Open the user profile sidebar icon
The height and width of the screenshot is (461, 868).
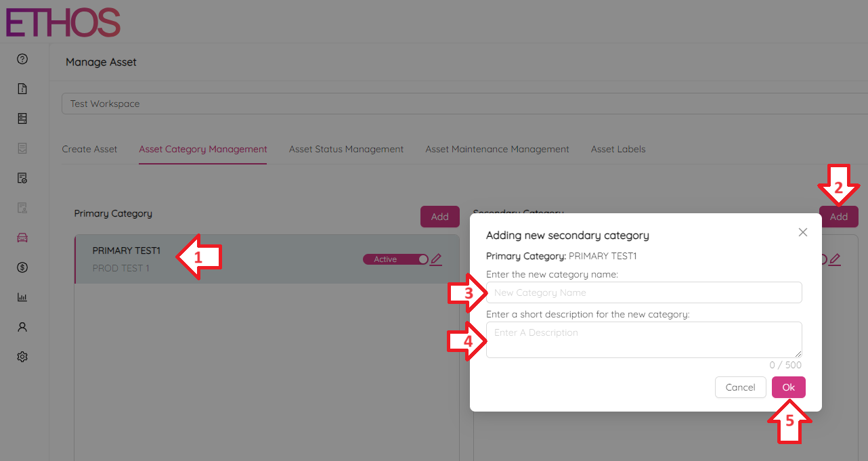tap(22, 327)
